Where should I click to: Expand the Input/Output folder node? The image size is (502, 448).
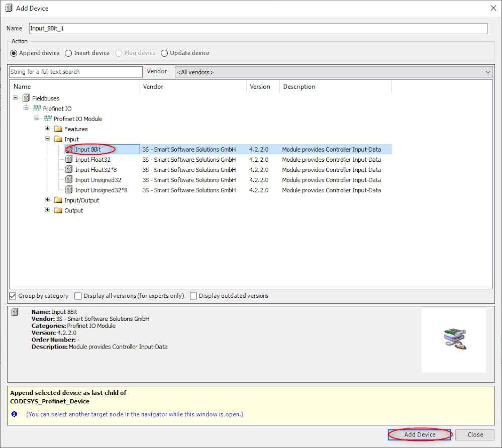click(47, 200)
